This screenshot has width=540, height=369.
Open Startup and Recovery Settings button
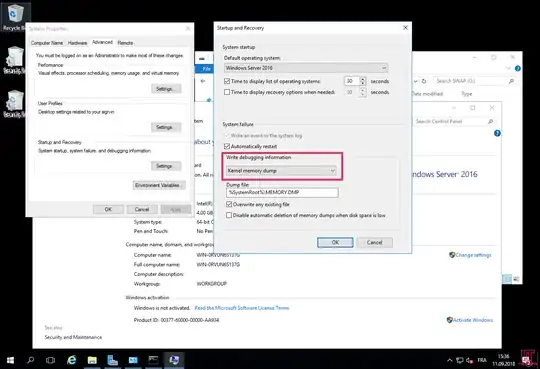[166, 166]
